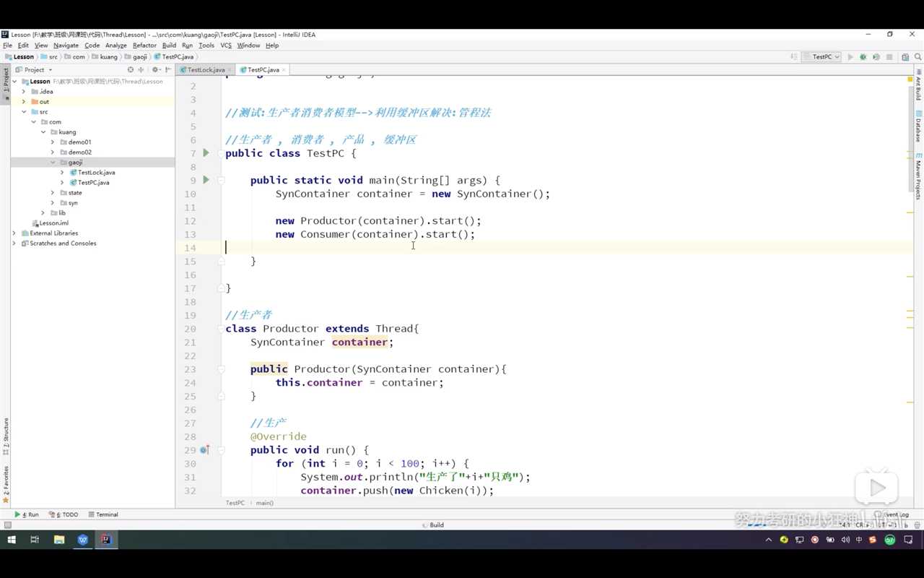Open Search Everywhere magnifier icon

click(919, 57)
